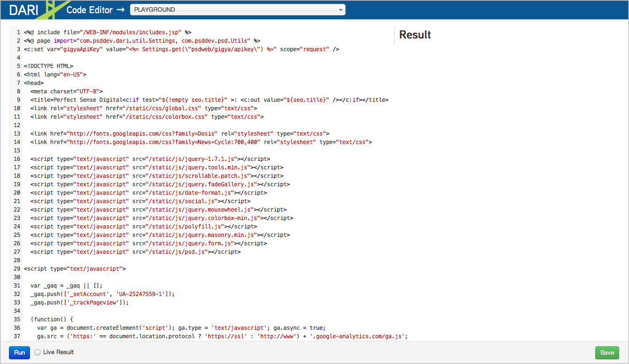The height and width of the screenshot is (364, 629).
Task: Click the jquery.colorbox-min.js script line
Action: click(162, 218)
